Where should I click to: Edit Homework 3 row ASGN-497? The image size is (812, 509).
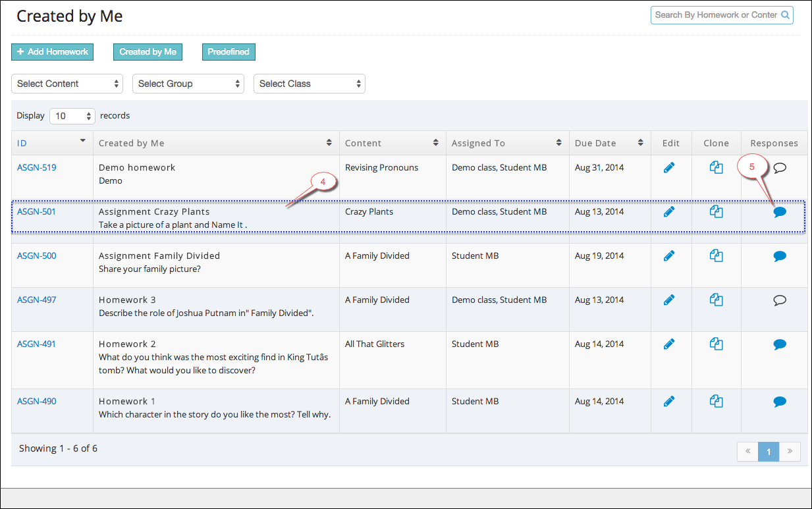pos(669,300)
